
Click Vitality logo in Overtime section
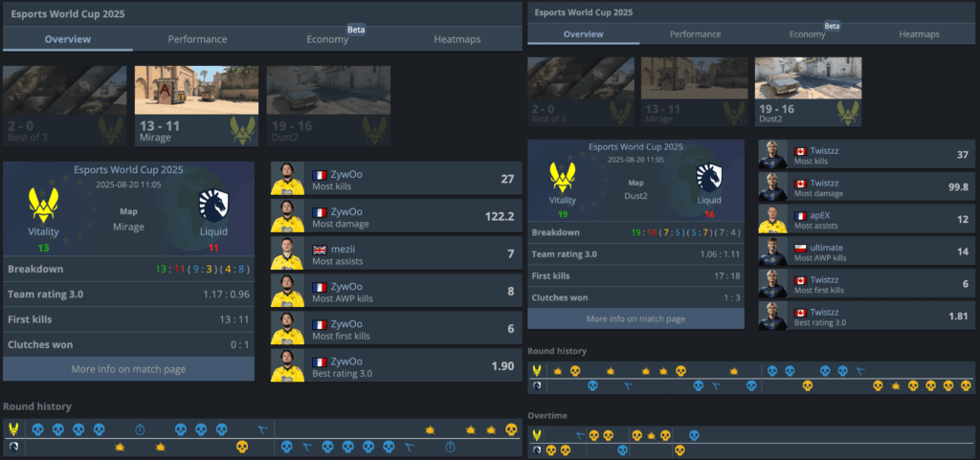[x=537, y=435]
